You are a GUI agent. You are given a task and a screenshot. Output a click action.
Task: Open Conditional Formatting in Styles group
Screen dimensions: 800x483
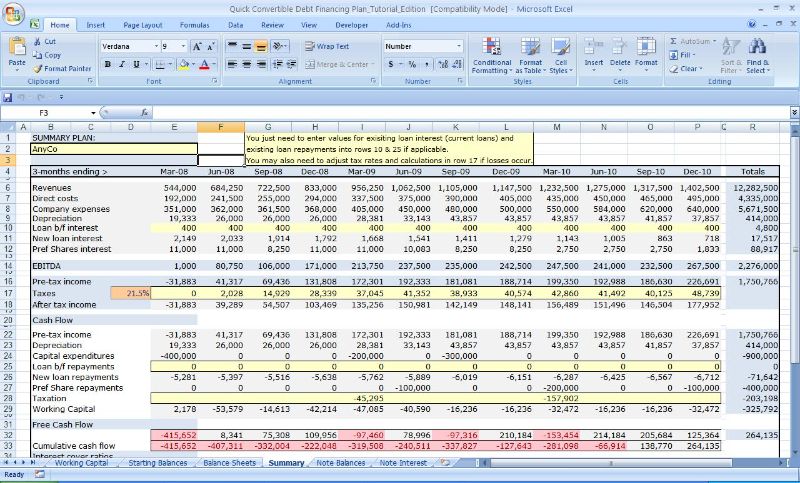point(491,48)
